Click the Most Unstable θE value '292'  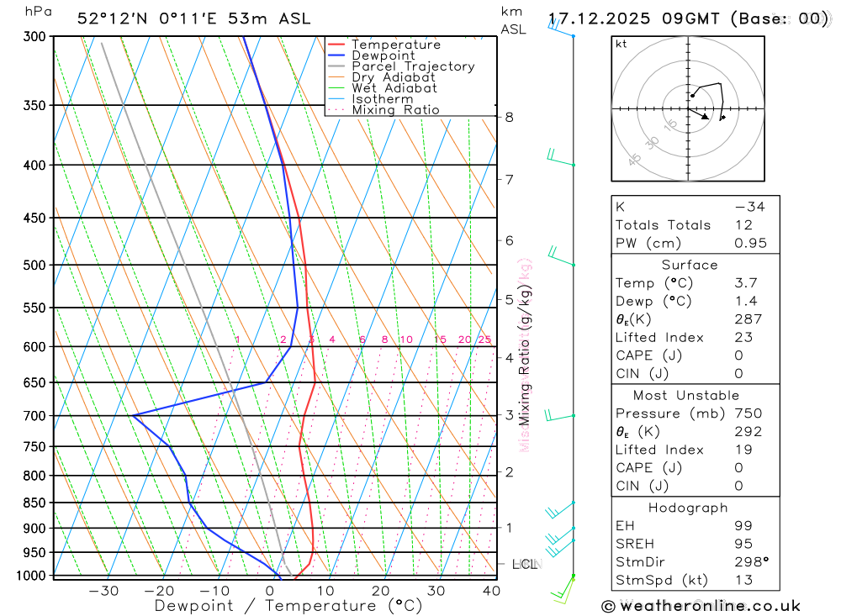748,432
